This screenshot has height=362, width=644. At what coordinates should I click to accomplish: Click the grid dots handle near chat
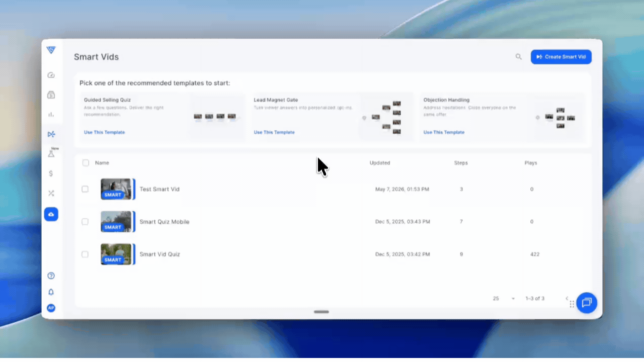tap(572, 304)
